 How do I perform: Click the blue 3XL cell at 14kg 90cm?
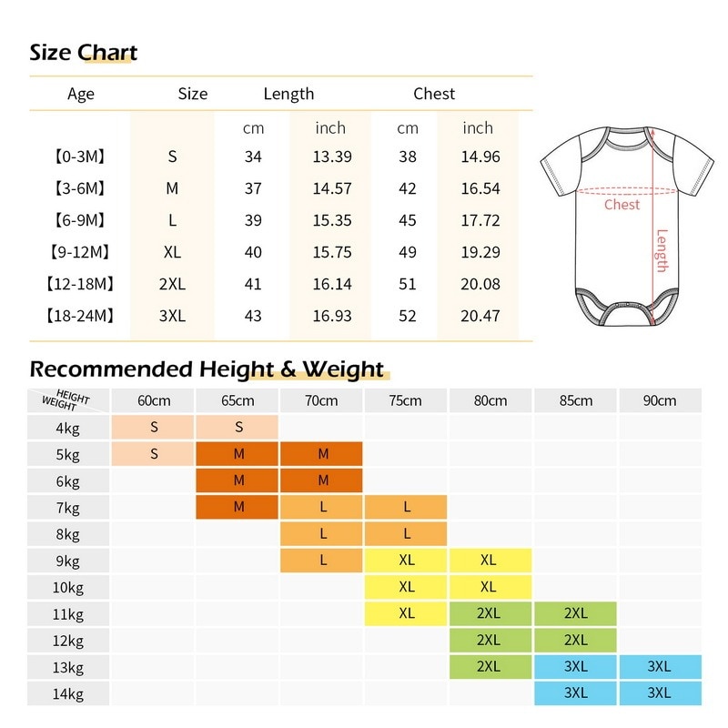click(x=660, y=693)
